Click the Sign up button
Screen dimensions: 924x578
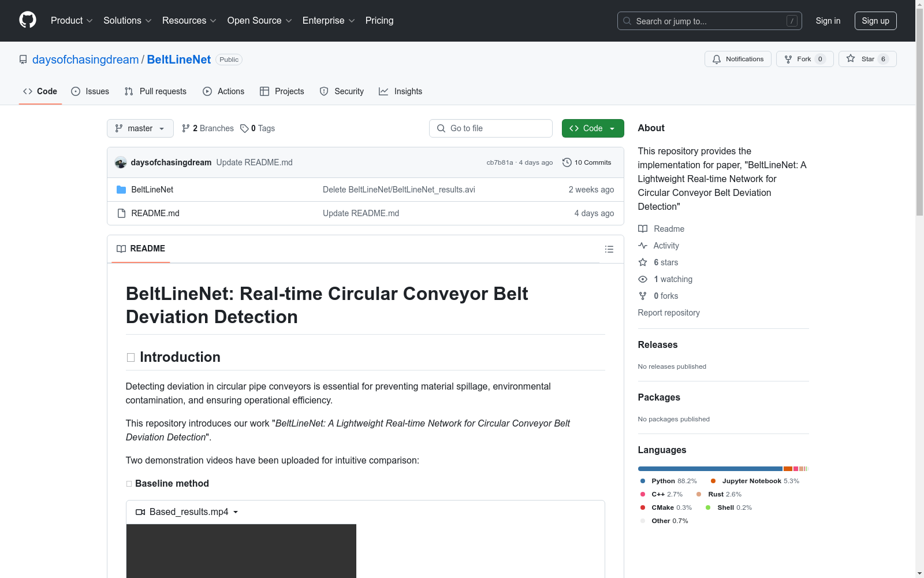[x=875, y=21]
